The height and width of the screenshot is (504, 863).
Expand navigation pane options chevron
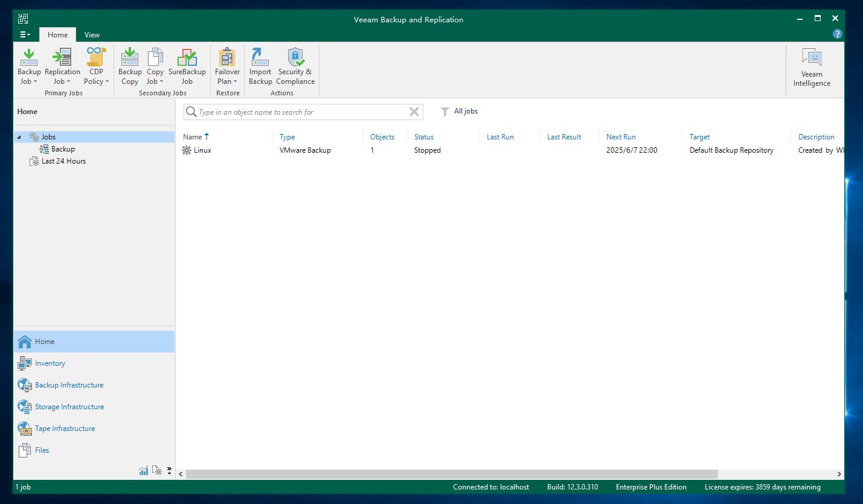click(169, 471)
